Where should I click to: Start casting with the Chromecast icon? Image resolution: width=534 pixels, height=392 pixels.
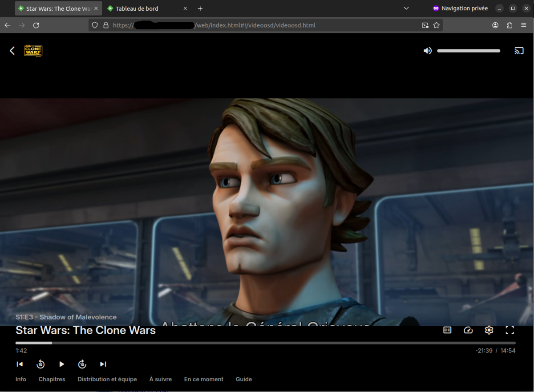(x=519, y=50)
